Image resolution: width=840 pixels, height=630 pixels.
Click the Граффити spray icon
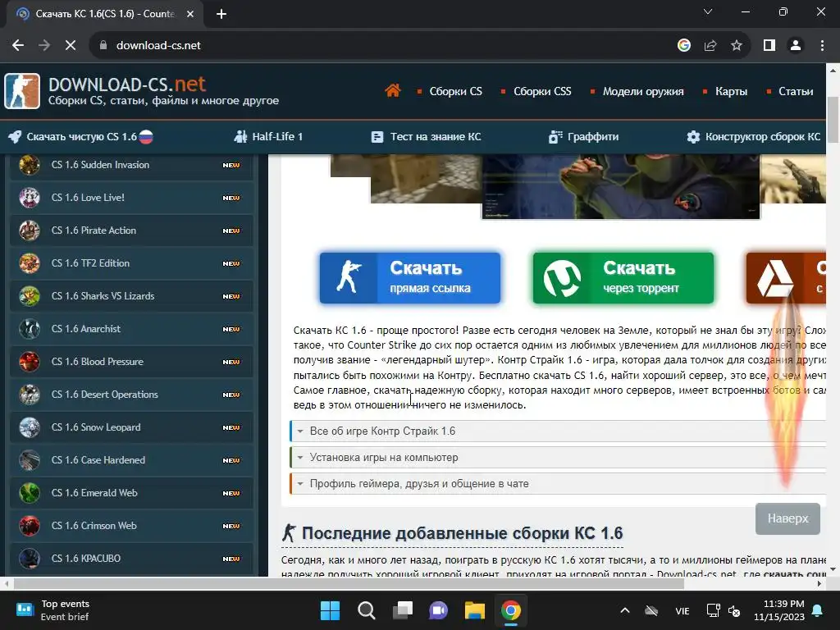[x=555, y=137]
